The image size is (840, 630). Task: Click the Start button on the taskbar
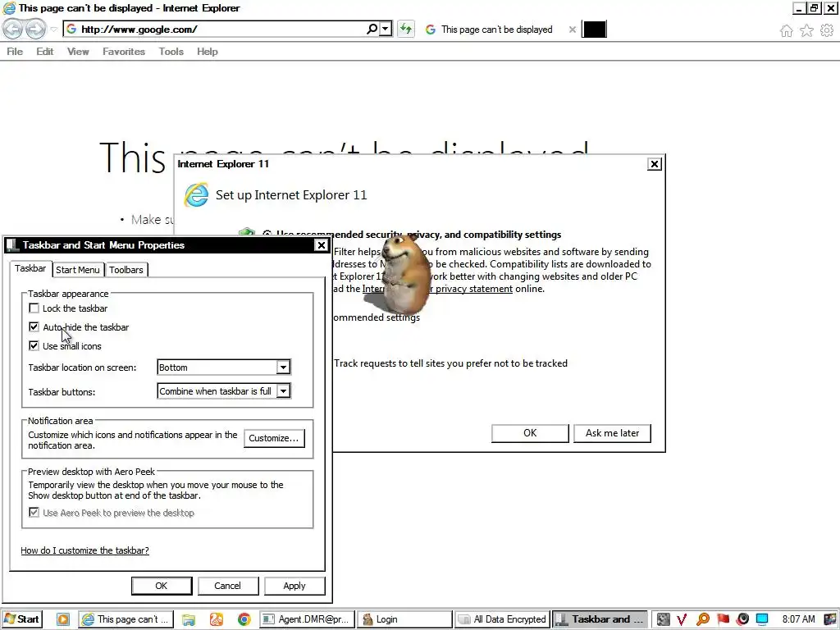pos(21,619)
